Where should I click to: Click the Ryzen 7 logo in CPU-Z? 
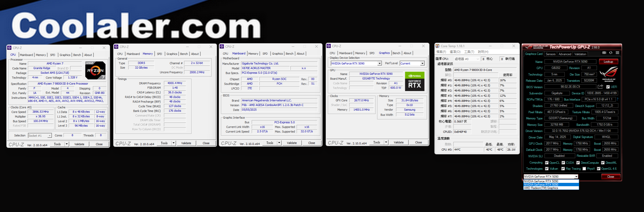click(95, 70)
